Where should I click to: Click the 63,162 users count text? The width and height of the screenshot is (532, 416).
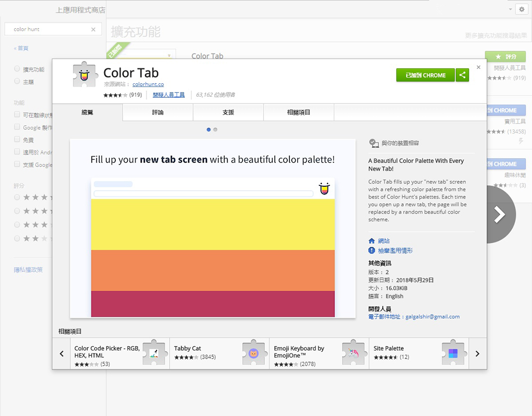pos(215,95)
